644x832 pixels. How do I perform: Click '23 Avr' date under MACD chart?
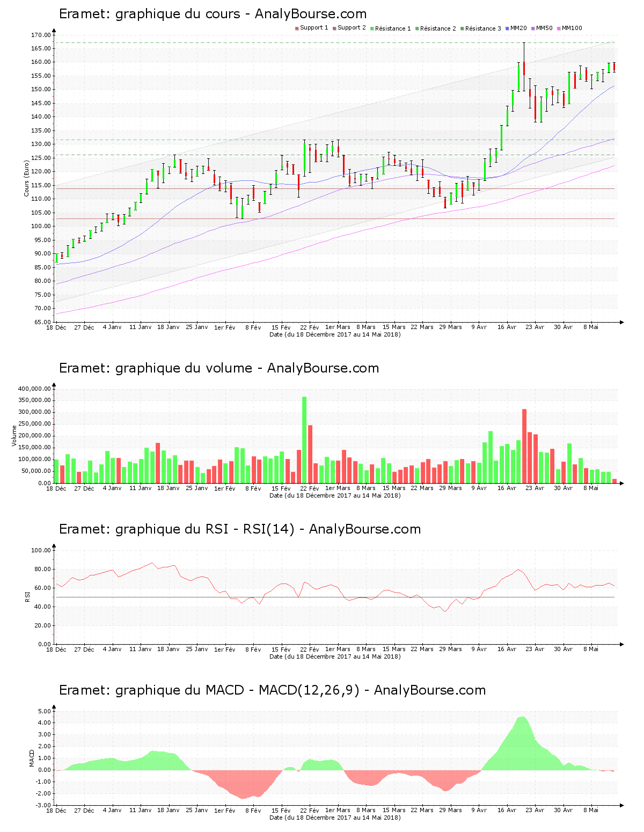point(535,811)
